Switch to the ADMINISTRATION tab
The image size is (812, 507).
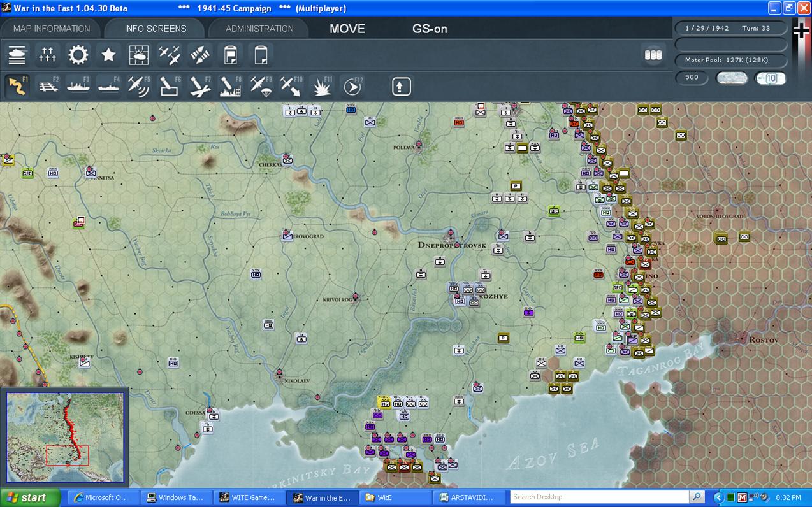pos(259,29)
